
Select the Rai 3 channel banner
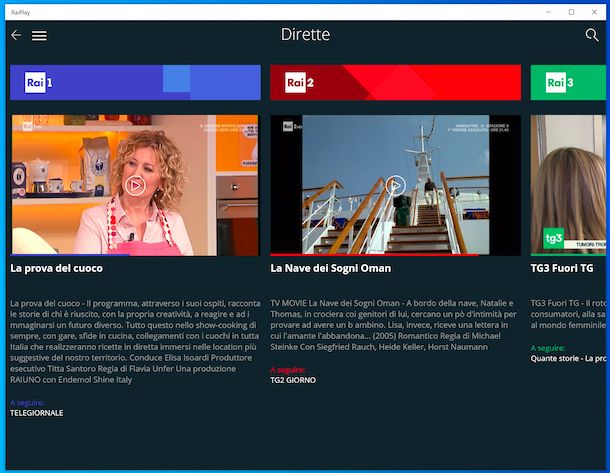(x=568, y=82)
